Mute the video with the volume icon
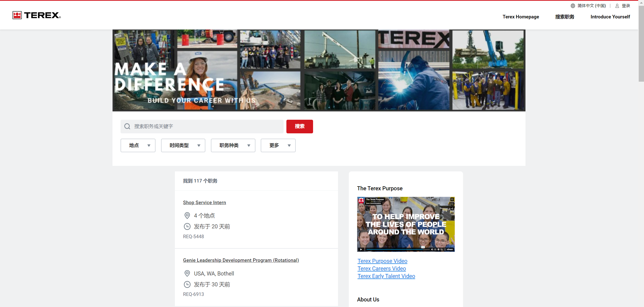The image size is (644, 307). pos(432,249)
